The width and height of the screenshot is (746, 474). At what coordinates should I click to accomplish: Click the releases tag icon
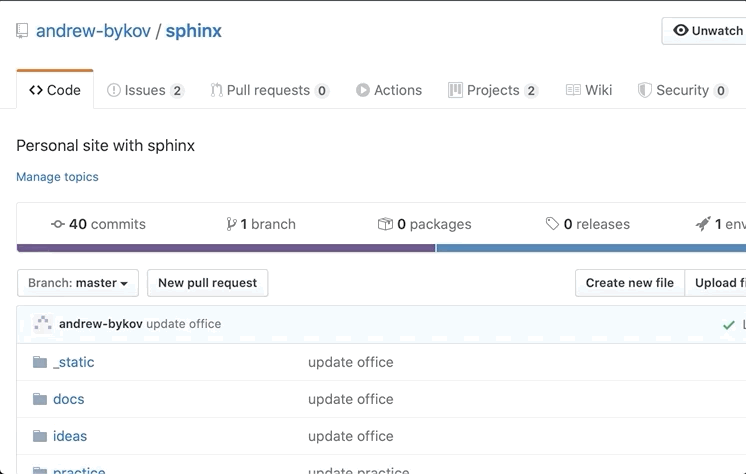(552, 224)
